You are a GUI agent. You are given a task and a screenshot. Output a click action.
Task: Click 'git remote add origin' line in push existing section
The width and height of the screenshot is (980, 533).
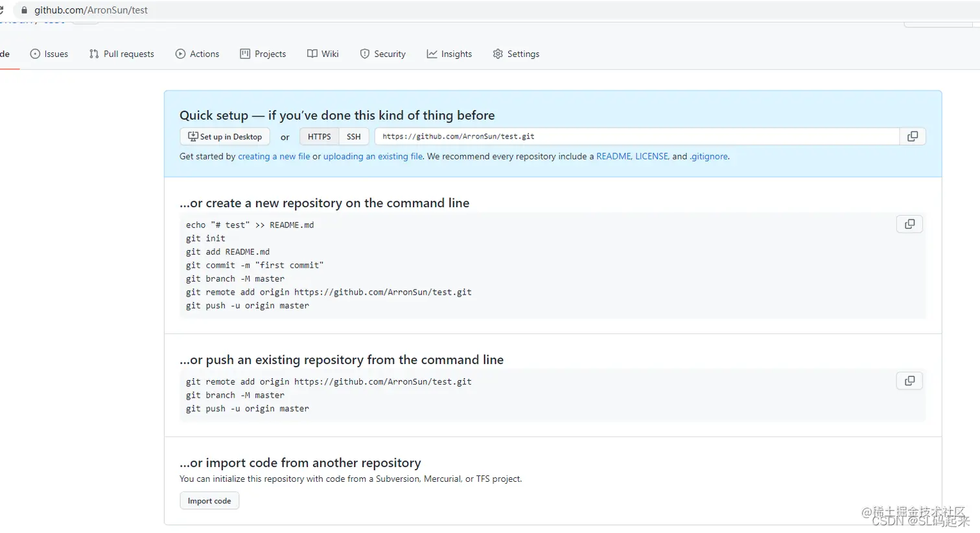click(x=329, y=382)
